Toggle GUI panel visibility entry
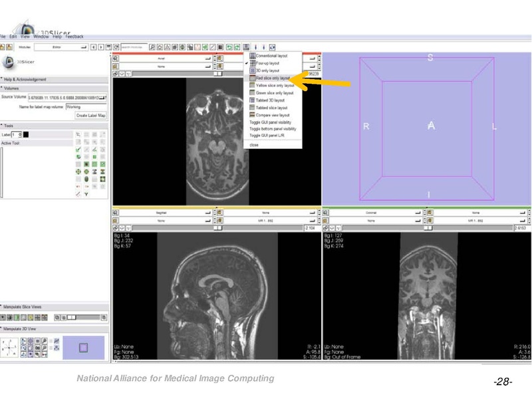The image size is (532, 399). pos(271,122)
